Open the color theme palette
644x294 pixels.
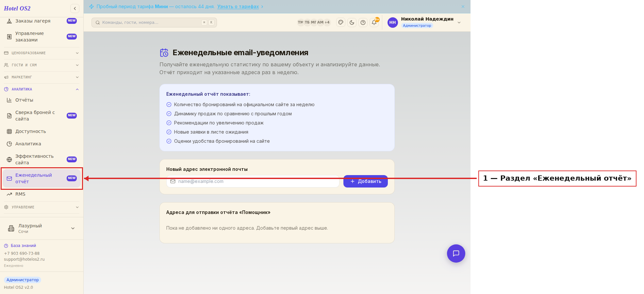click(341, 23)
